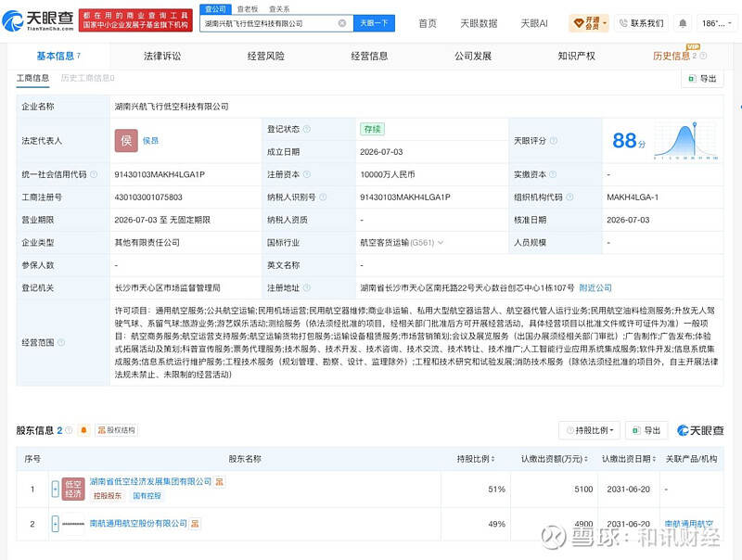Switch to the 查老板 search tab
The width and height of the screenshot is (742, 560).
point(248,9)
